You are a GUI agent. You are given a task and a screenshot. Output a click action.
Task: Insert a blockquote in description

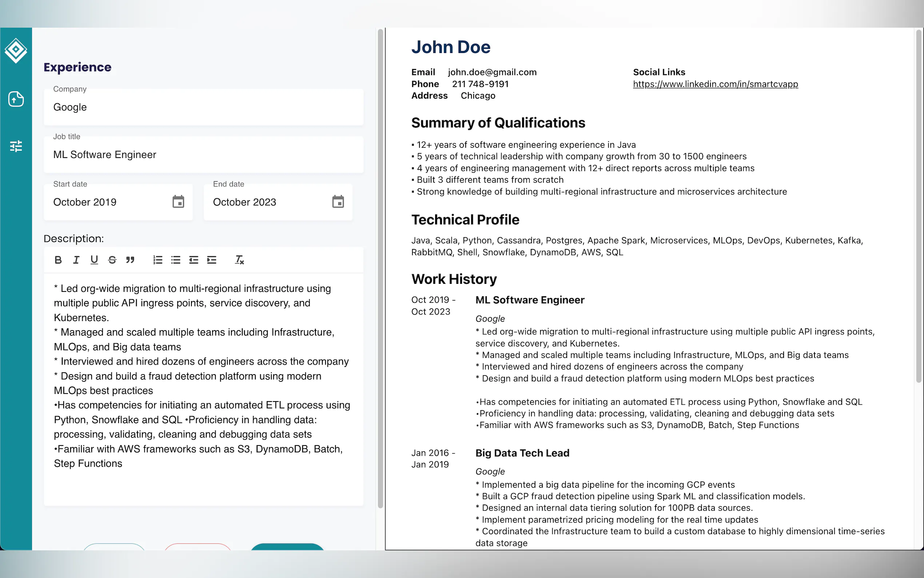pyautogui.click(x=130, y=260)
